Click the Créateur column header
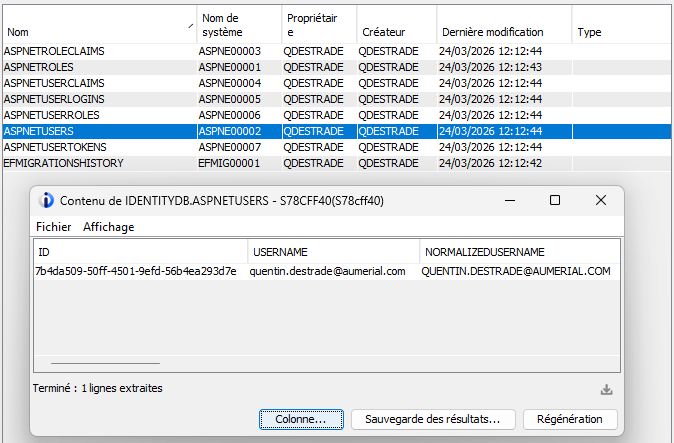Viewport: 674px width, 443px height. (x=397, y=25)
